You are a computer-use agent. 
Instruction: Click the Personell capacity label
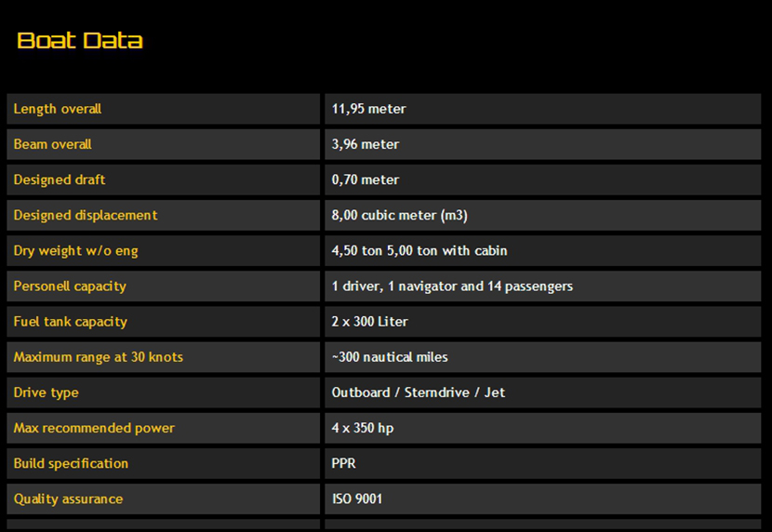70,286
